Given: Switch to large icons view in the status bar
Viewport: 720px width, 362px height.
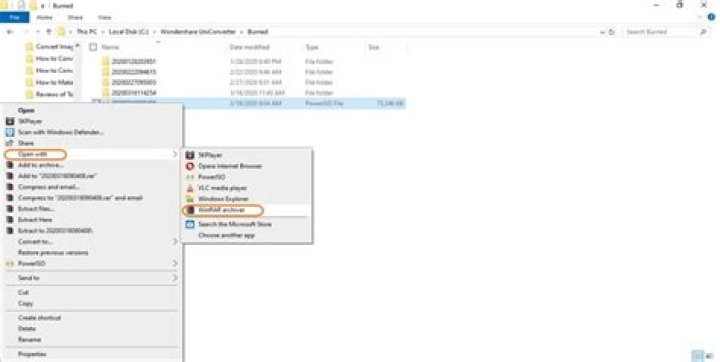Looking at the screenshot, I should 710,356.
